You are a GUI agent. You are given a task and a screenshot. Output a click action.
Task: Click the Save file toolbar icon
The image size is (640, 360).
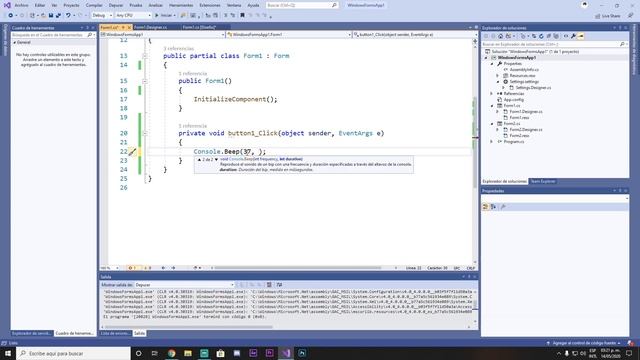(51, 16)
